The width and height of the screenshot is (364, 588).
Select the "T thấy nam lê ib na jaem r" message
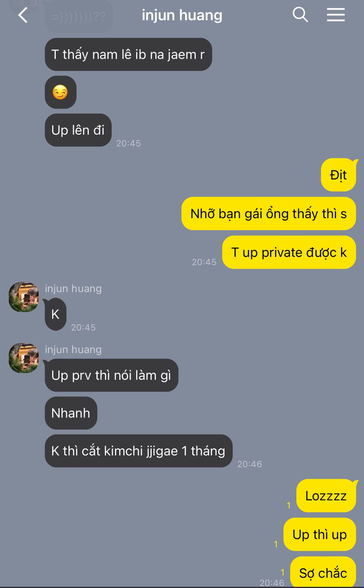(x=128, y=55)
